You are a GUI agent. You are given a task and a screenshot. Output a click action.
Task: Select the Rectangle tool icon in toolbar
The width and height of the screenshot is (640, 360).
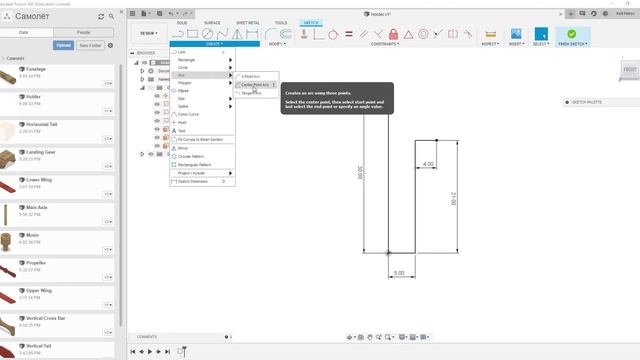pyautogui.click(x=192, y=34)
